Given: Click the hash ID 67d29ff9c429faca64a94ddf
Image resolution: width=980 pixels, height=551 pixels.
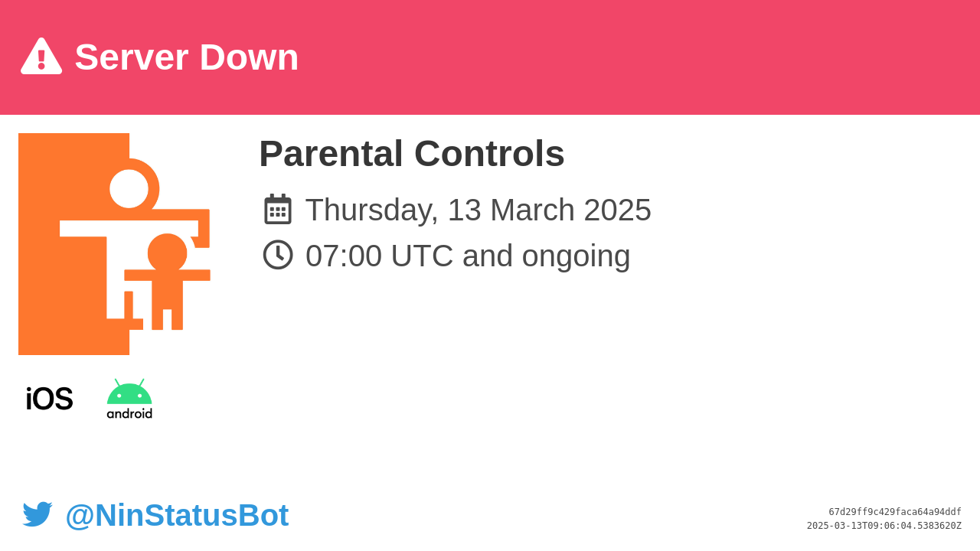Looking at the screenshot, I should point(895,512).
